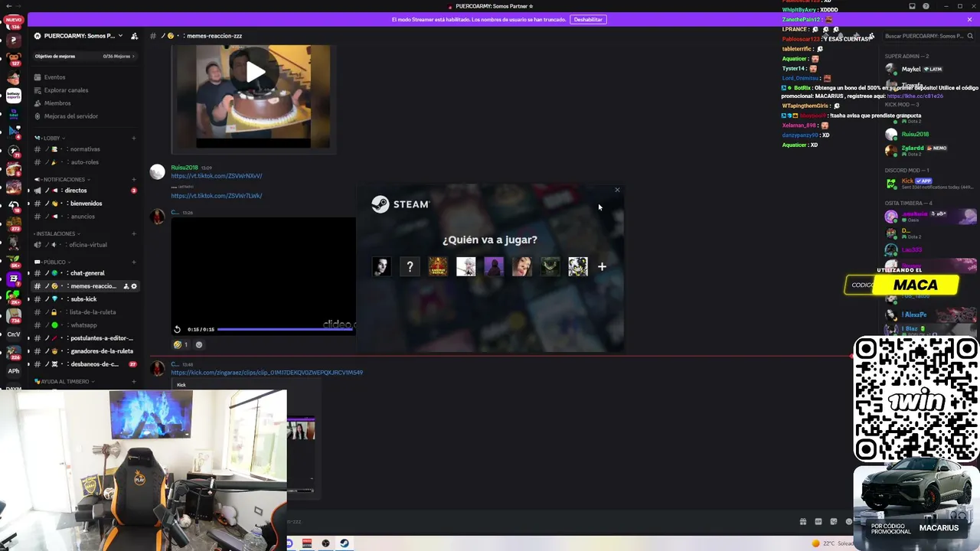Screen dimensions: 980x551
Task: Add a channel to the INSTALACIONES category
Action: (134, 234)
